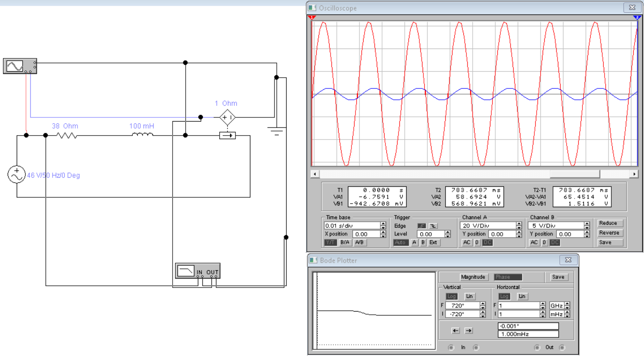Click the oscilloscope instrument icon in circuit
644x356 pixels.
click(20, 66)
